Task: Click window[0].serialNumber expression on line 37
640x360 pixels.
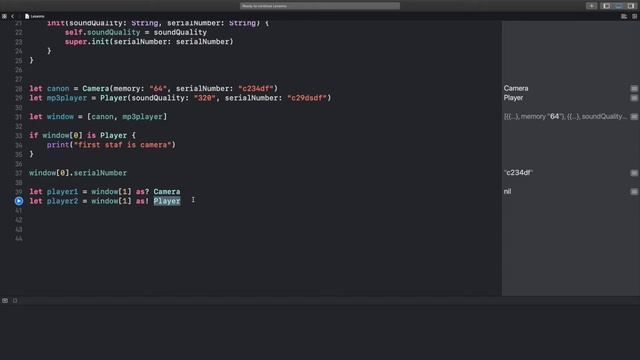Action: pyautogui.click(x=78, y=173)
